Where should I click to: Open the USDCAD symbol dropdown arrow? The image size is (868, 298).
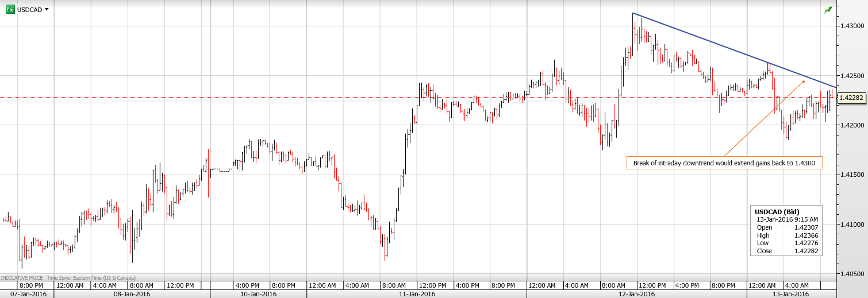(47, 10)
